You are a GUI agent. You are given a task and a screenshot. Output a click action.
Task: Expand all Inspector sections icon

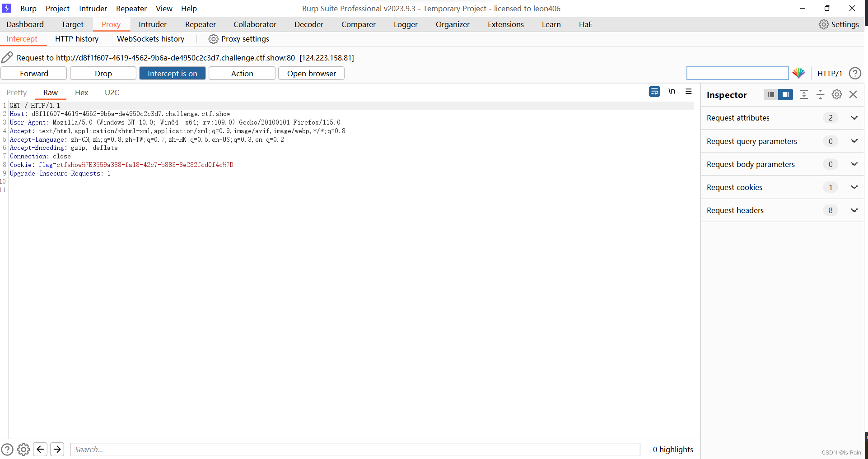pyautogui.click(x=804, y=95)
